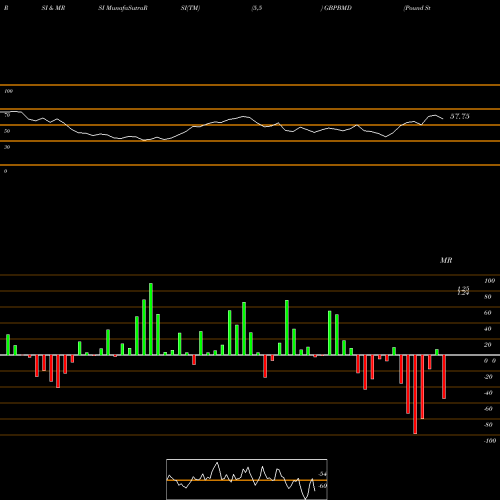This screenshot has height=500, width=500.
Task: Click the 'GBPBMD' symbol label
Action: pos(338,8)
